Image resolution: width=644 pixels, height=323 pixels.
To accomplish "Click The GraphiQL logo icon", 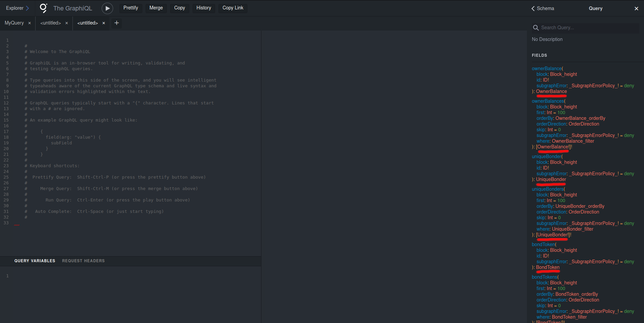I will [x=44, y=8].
